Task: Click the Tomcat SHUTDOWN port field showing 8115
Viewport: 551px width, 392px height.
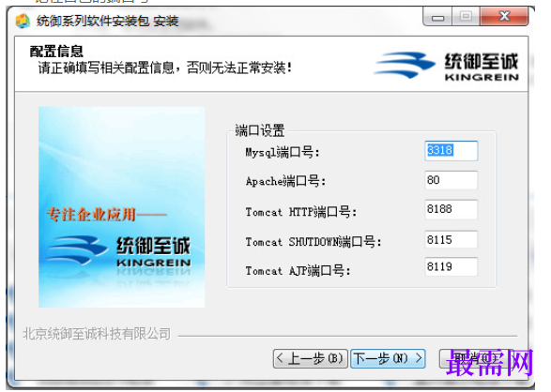Action: [452, 240]
